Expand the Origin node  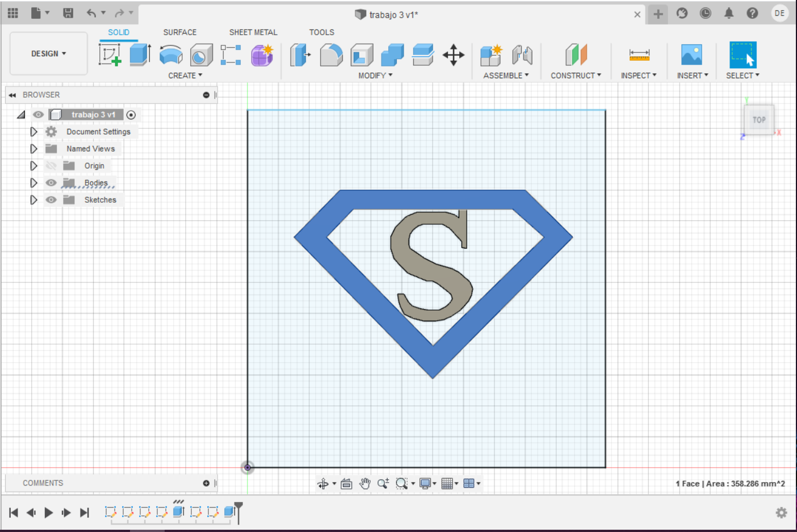[33, 166]
